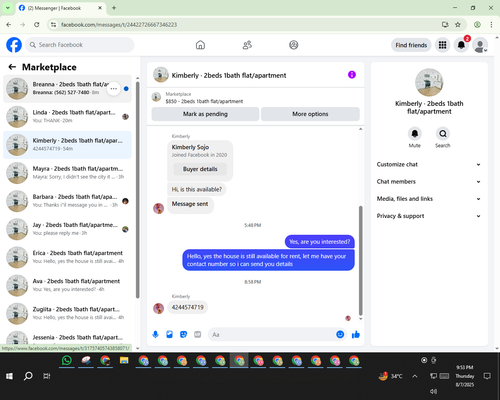The height and width of the screenshot is (400, 500).
Task: Open Barbara's conversation
Action: [67, 201]
